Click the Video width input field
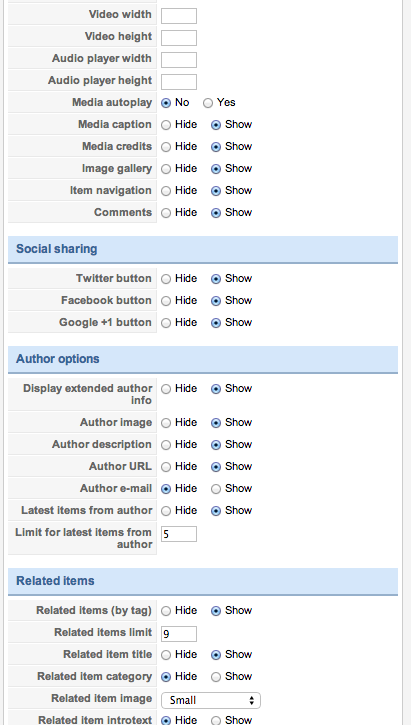Viewport: 411px width, 725px height. pos(179,16)
